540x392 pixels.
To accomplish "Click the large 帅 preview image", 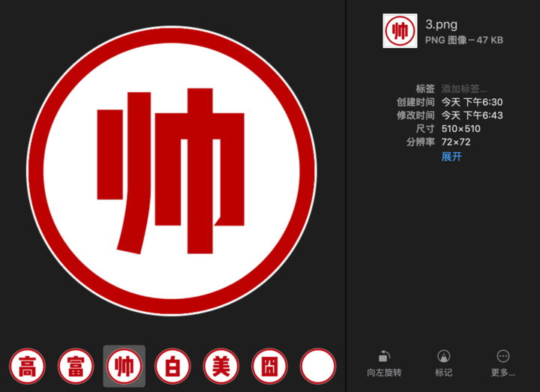I will [172, 171].
